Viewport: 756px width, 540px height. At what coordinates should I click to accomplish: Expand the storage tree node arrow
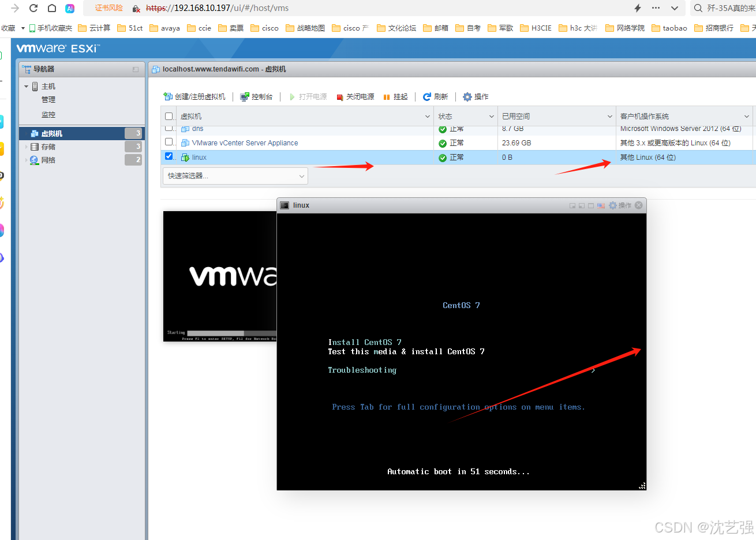[26, 147]
